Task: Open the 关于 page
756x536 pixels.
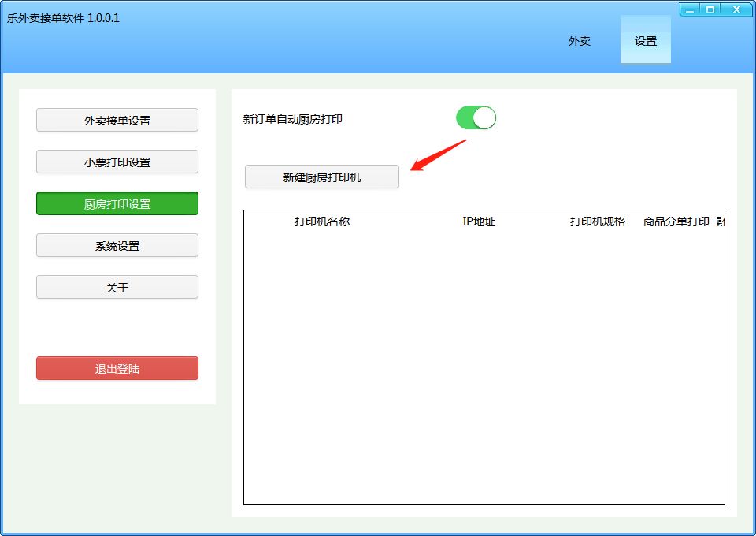Action: click(x=117, y=288)
